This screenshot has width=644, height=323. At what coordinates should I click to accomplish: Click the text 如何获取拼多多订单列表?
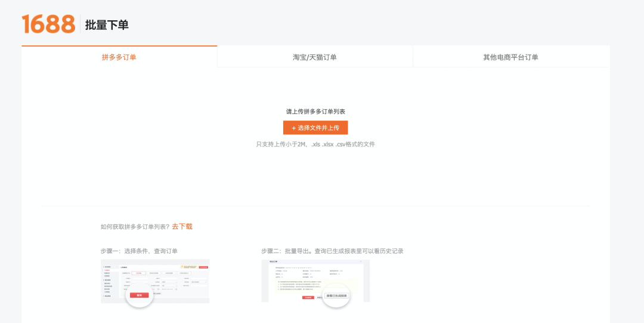135,227
